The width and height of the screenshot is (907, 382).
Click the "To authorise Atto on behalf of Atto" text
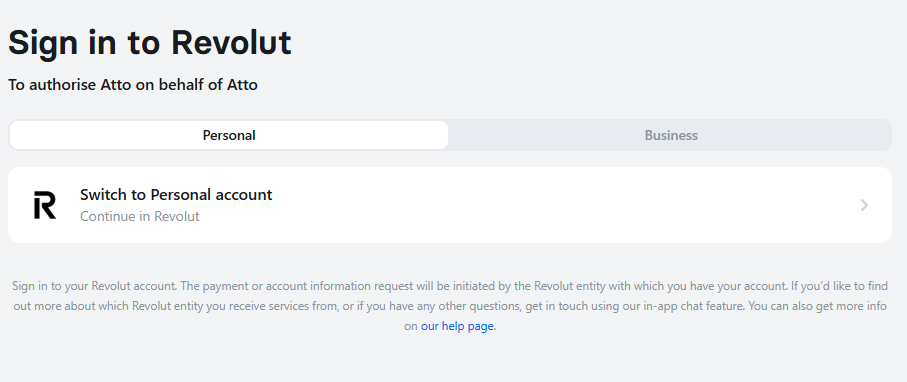tap(132, 85)
